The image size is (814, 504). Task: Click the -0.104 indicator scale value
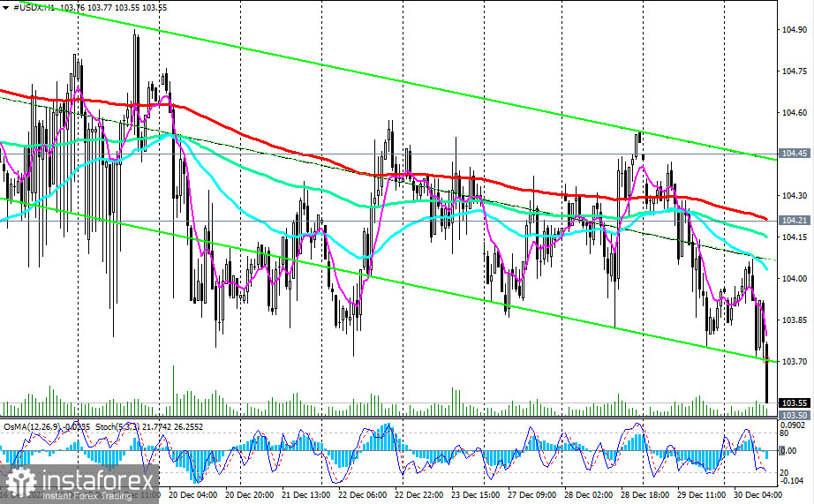point(793,481)
